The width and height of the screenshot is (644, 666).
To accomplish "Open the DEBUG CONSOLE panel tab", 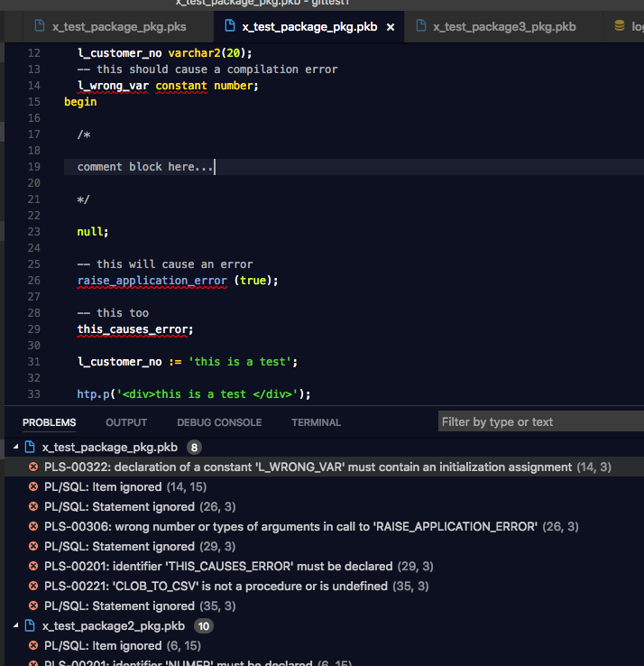I will point(219,422).
